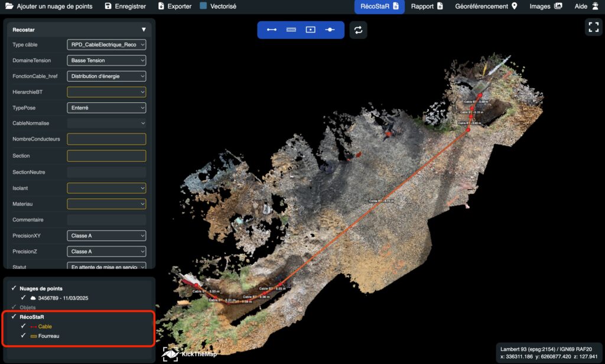
Task: Toggle the RécoStaR layer group checkmark
Action: pos(14,317)
